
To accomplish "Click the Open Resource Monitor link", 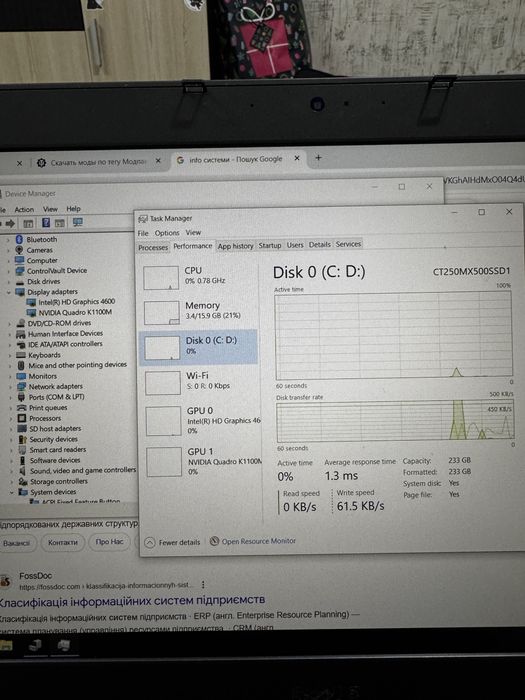I will click(254, 541).
